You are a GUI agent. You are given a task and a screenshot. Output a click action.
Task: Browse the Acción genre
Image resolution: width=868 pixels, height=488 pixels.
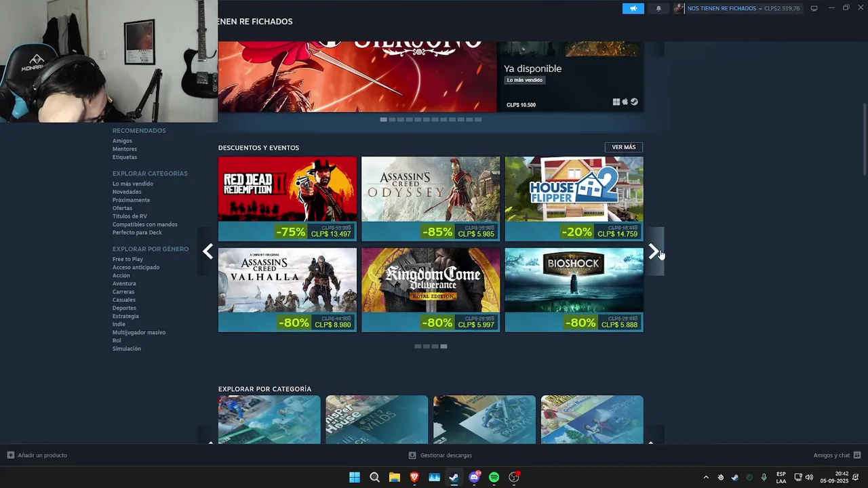point(121,275)
